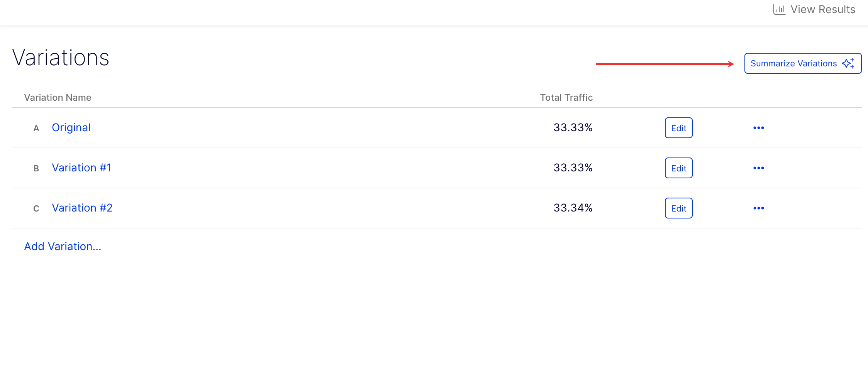The height and width of the screenshot is (386, 868).
Task: Click the Summarize Variations button
Action: [x=794, y=63]
